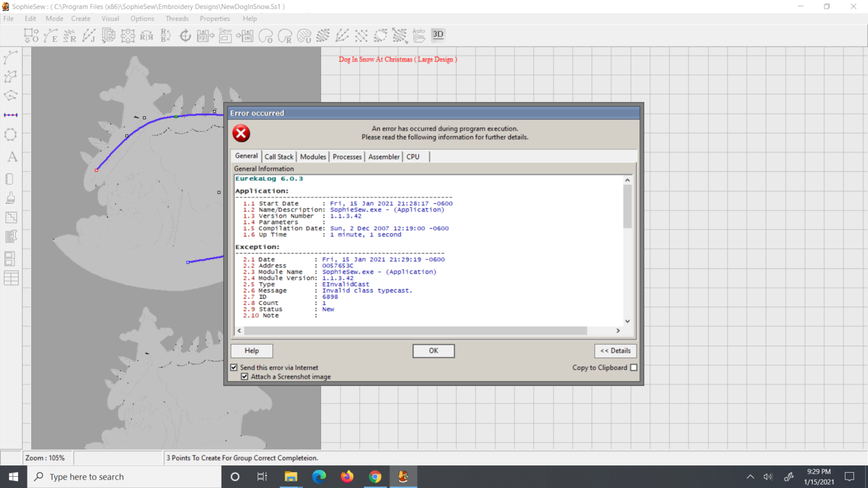Click the table grid tool icon
868x488 pixels.
pyautogui.click(x=11, y=278)
